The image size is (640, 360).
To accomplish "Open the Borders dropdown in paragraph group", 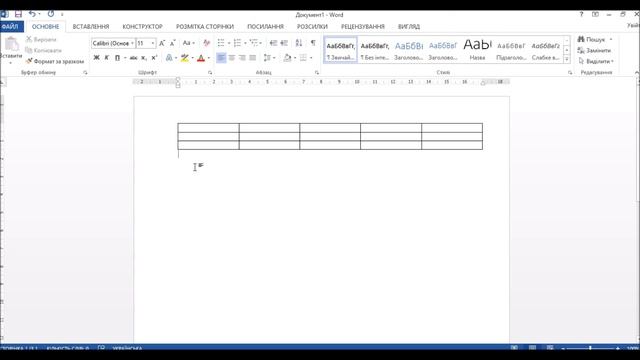I will click(311, 58).
